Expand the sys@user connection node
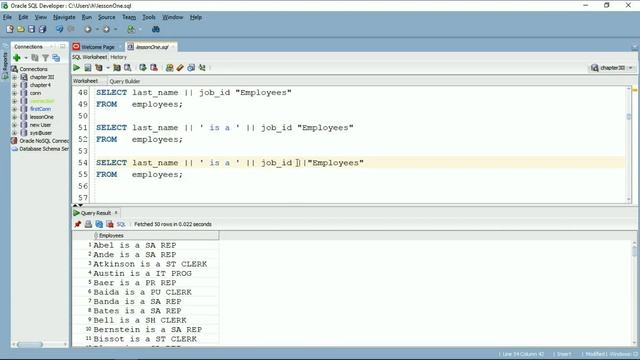 [x=15, y=133]
